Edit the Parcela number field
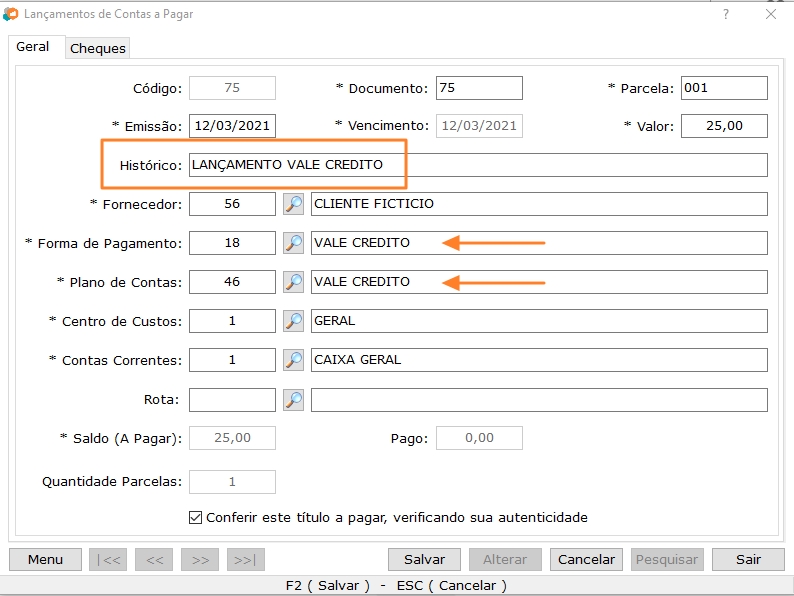Screen dimensions: 794x596 tap(724, 88)
